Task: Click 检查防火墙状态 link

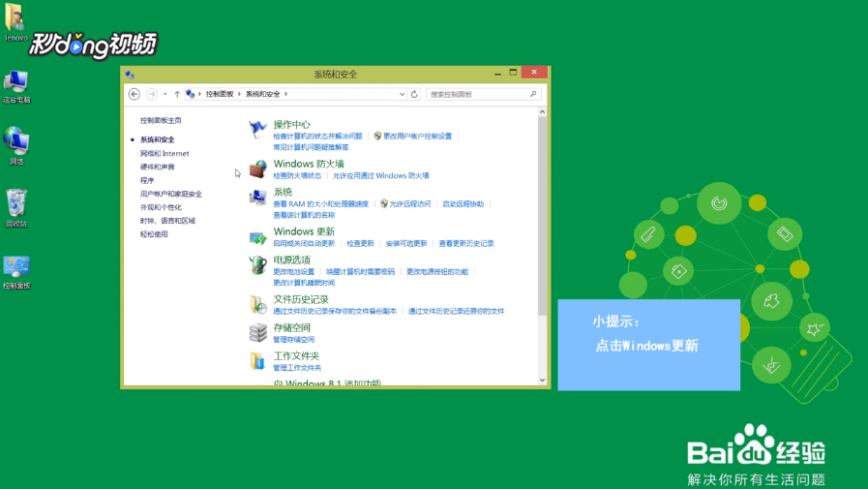Action: 297,175
